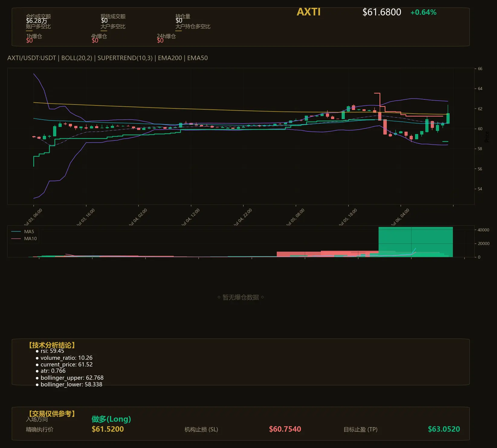Select the 精确执行价 label
The width and height of the screenshot is (497, 448).
(x=40, y=430)
